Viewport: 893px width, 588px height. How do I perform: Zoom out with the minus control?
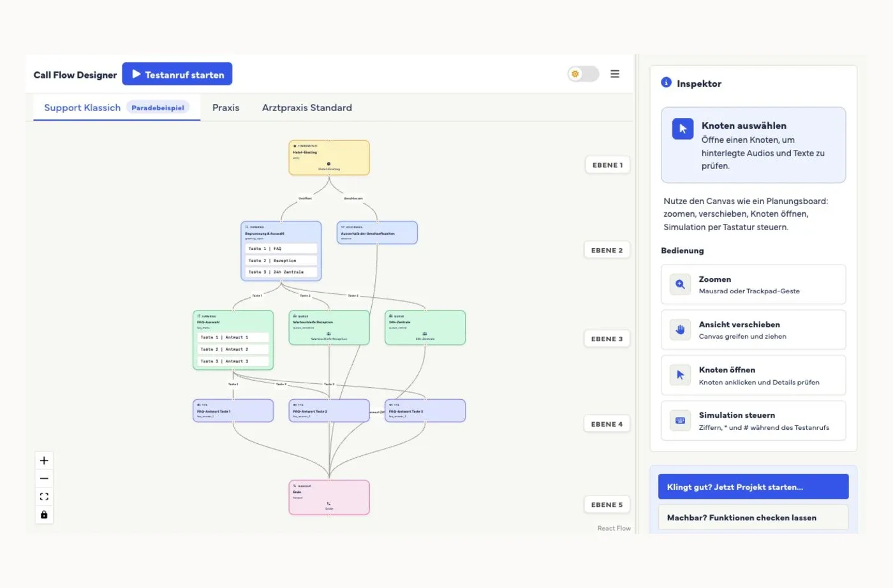click(x=44, y=478)
